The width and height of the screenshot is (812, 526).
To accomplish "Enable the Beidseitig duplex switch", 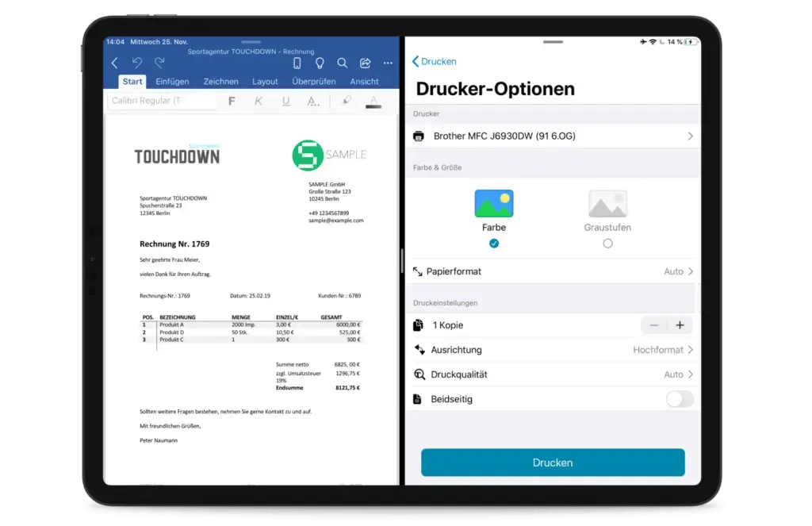I will 680,399.
